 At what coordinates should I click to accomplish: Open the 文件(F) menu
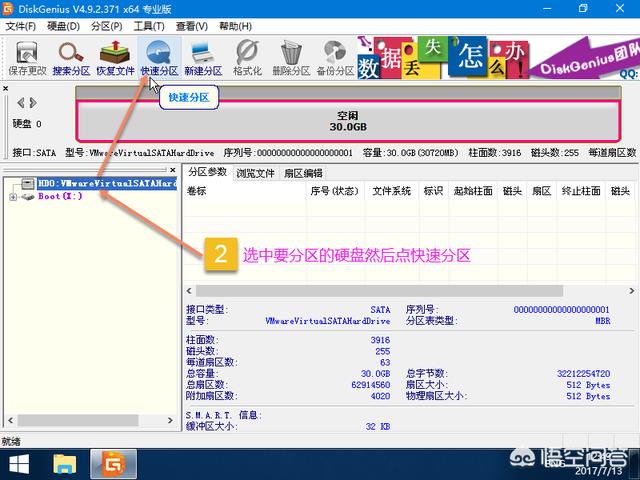click(x=20, y=27)
